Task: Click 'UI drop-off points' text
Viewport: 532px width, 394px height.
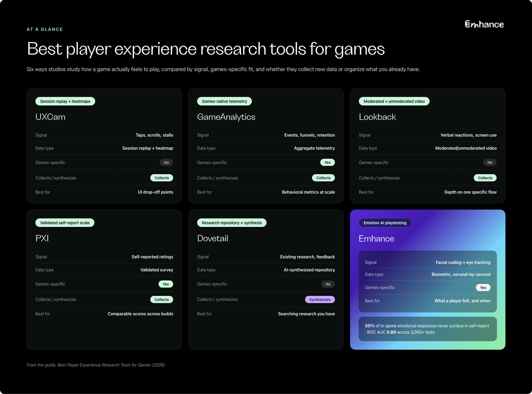Action: tap(155, 192)
